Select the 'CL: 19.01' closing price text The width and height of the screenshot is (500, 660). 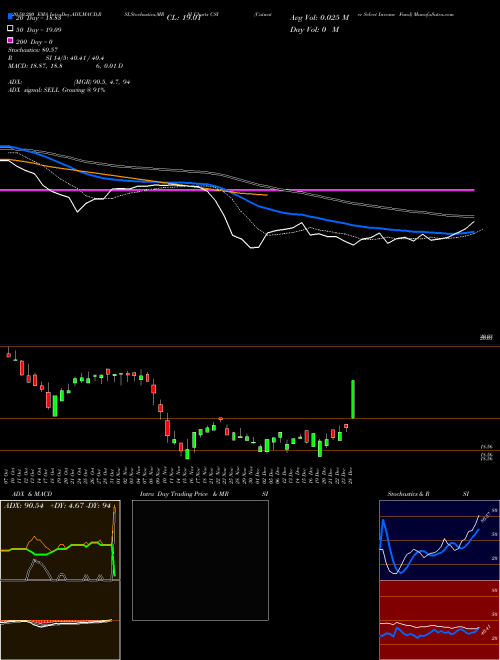coord(184,18)
